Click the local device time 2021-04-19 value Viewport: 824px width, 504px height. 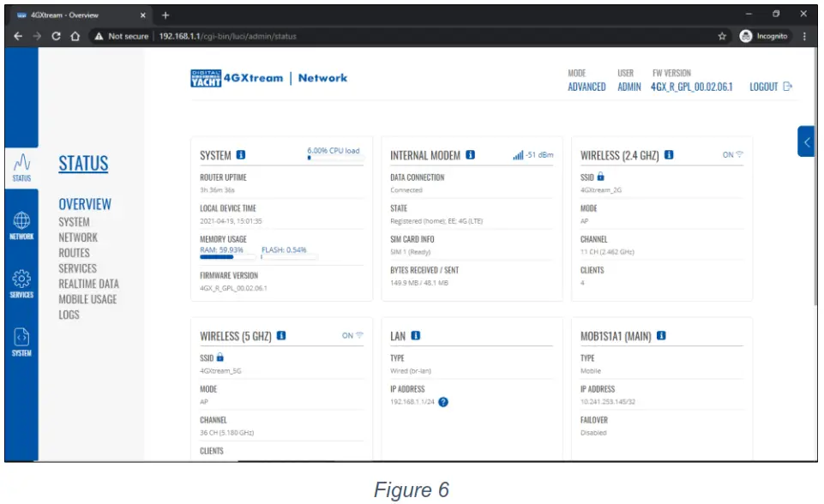(231, 221)
